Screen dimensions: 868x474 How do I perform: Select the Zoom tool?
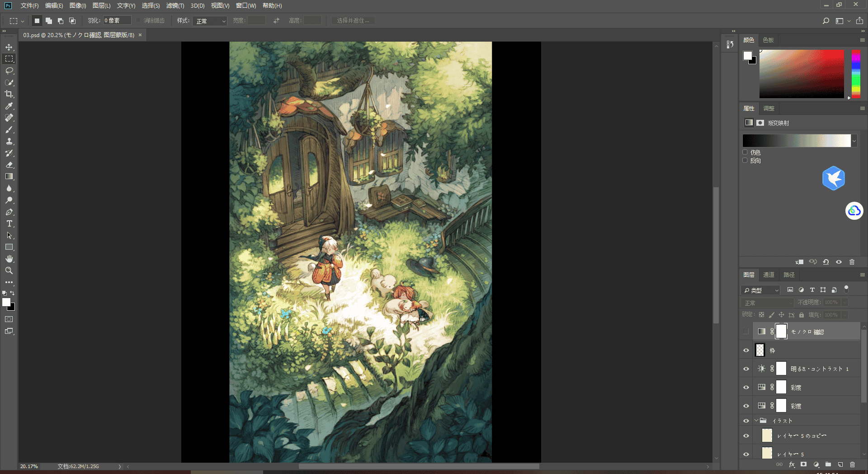coord(9,270)
